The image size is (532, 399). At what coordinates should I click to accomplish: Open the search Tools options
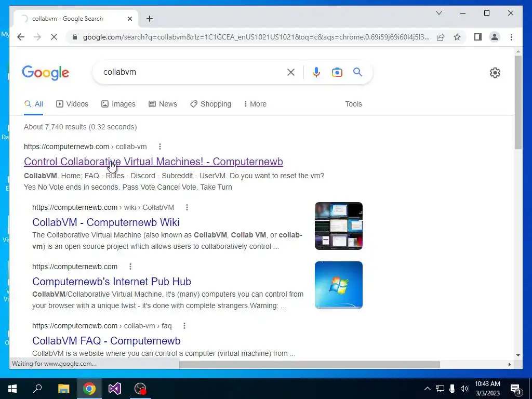coord(353,104)
